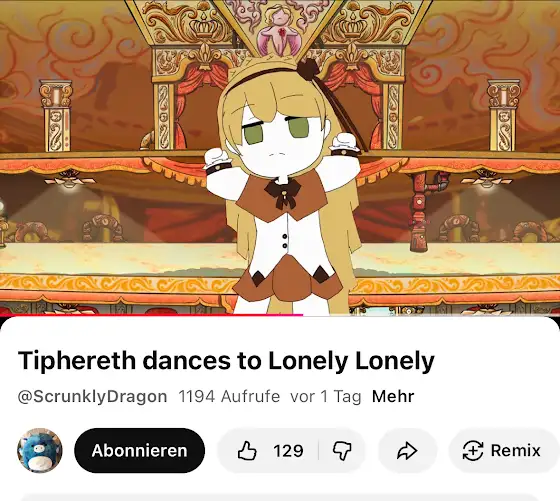Click the red video progress bar
Screen dimensions: 560x501
point(151,315)
